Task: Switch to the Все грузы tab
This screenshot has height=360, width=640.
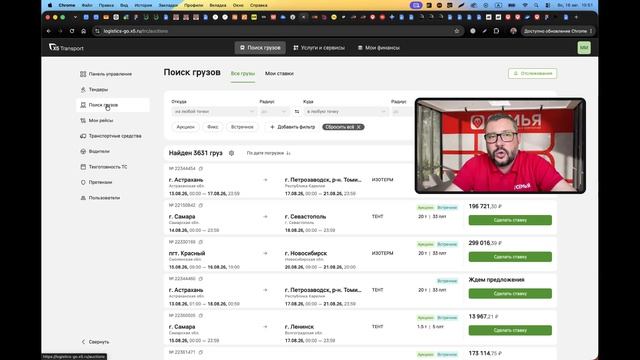Action: 242,73
